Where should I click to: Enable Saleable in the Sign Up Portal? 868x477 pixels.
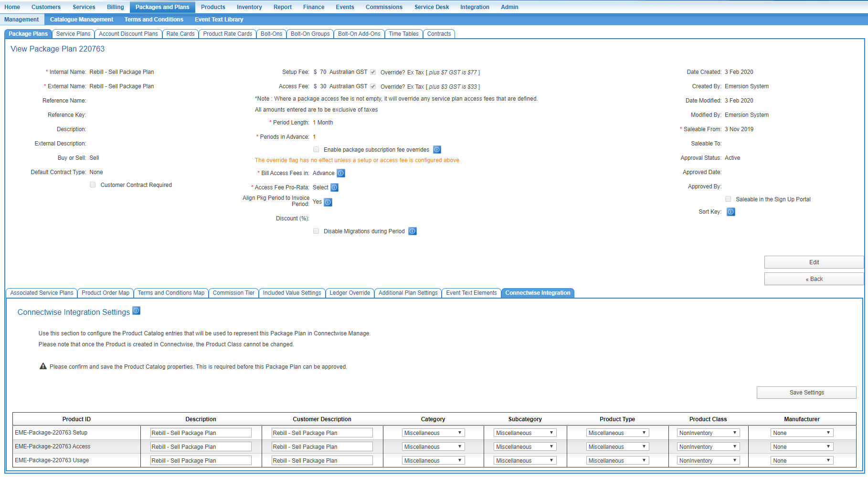pyautogui.click(x=728, y=199)
